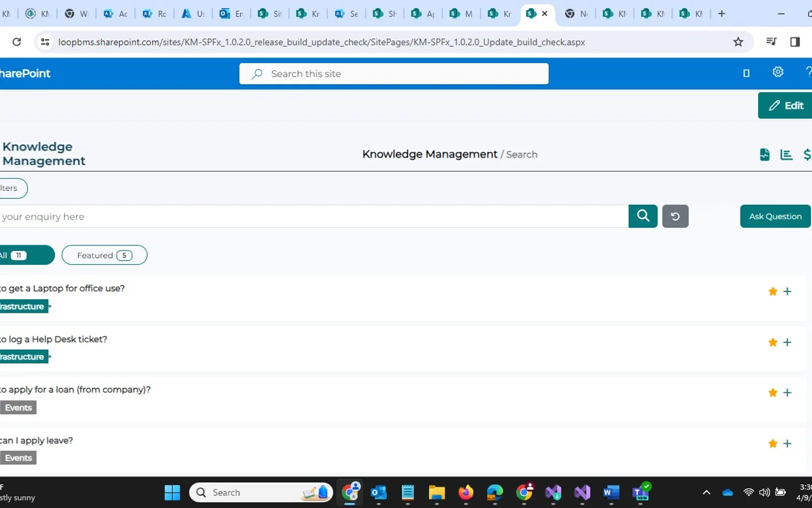
Task: Open the document report icon in header
Action: (764, 154)
